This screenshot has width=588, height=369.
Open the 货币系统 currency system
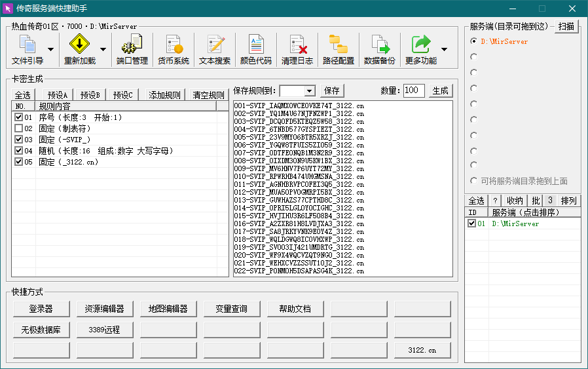point(174,50)
